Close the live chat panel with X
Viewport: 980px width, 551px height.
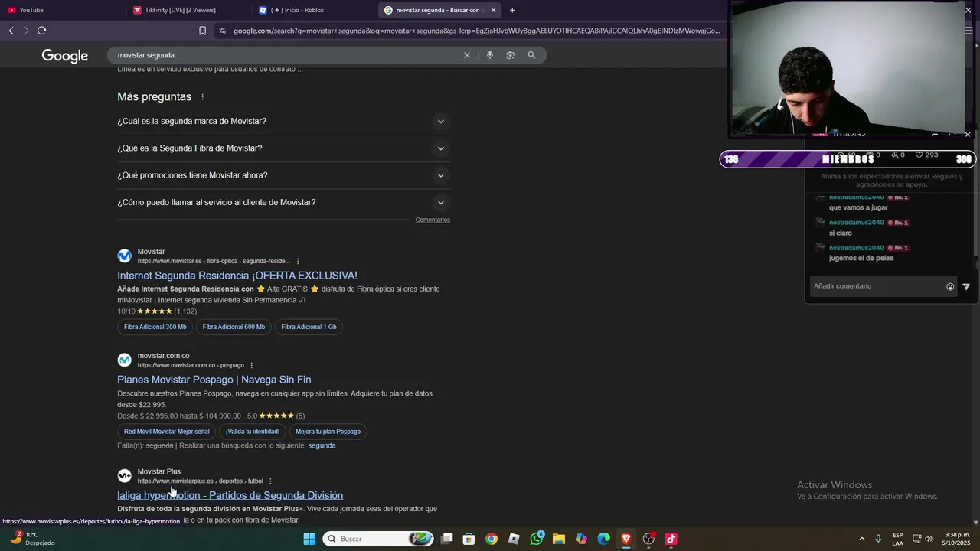click(968, 135)
